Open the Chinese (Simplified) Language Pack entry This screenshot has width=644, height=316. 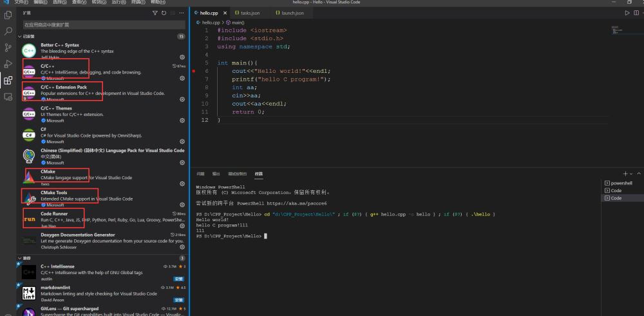coord(102,156)
